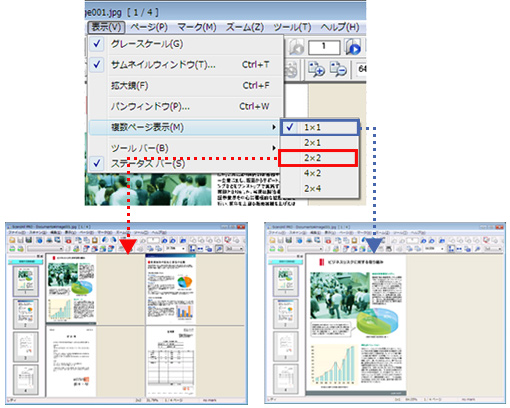Click magnifier icon in 2×2 window

(219, 249)
